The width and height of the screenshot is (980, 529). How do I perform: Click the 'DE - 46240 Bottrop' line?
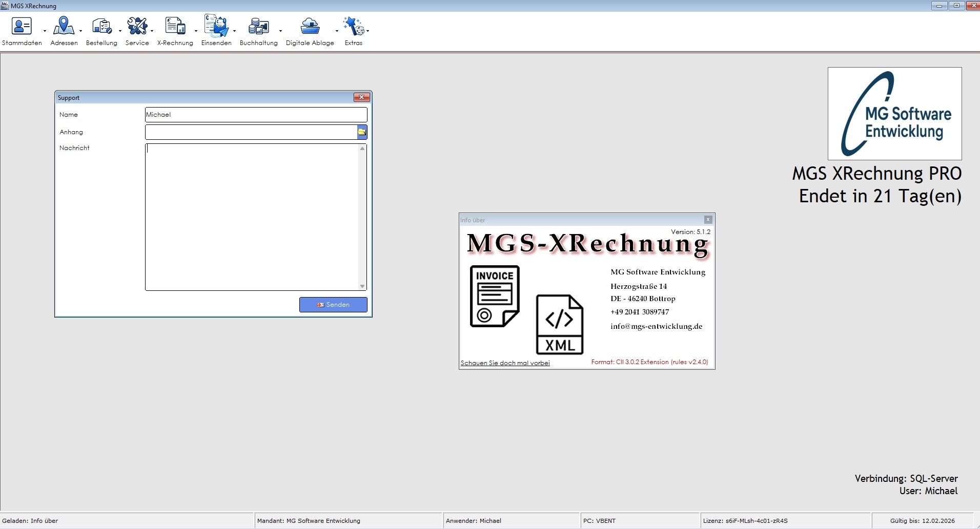(x=643, y=299)
